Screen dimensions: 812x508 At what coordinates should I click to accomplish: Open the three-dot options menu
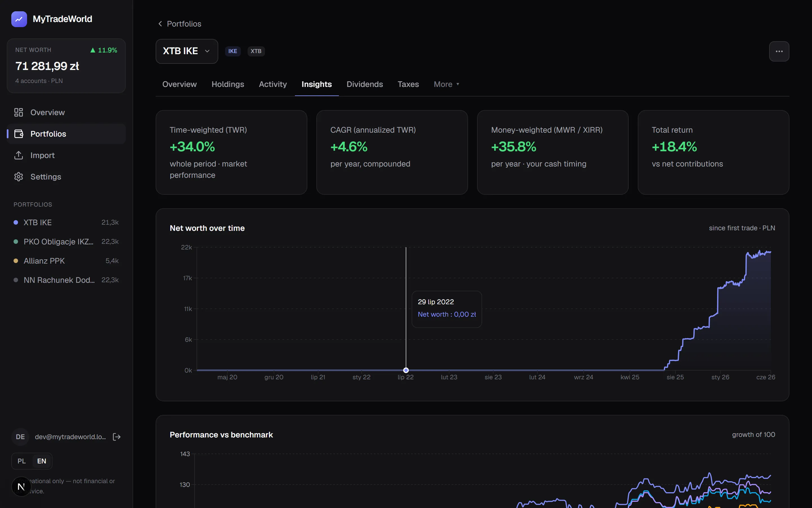point(779,51)
